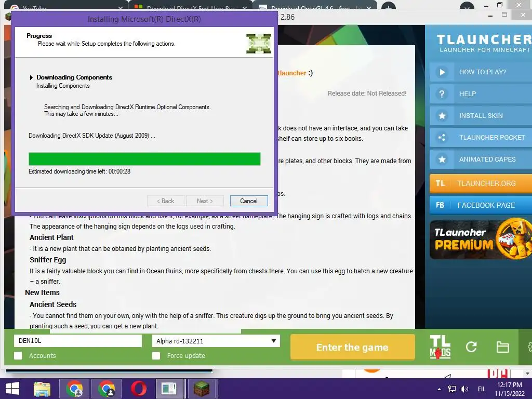Open File Explorer from the taskbar
Viewport: 532px width, 399px height.
(x=42, y=389)
